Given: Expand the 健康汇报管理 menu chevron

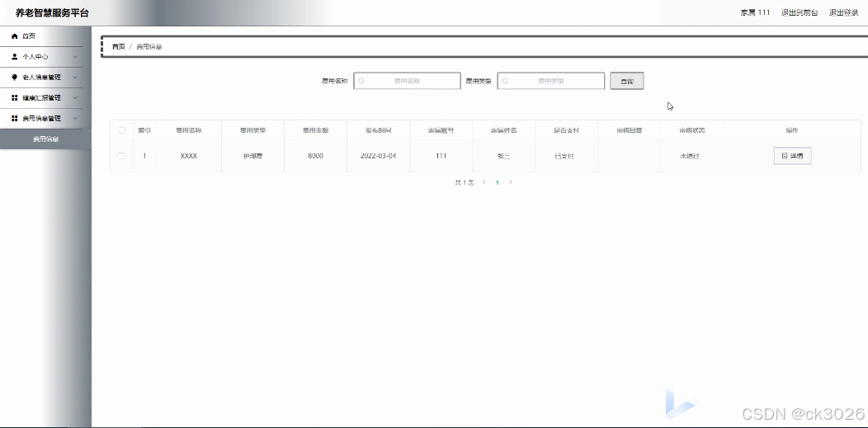Looking at the screenshot, I should [75, 98].
